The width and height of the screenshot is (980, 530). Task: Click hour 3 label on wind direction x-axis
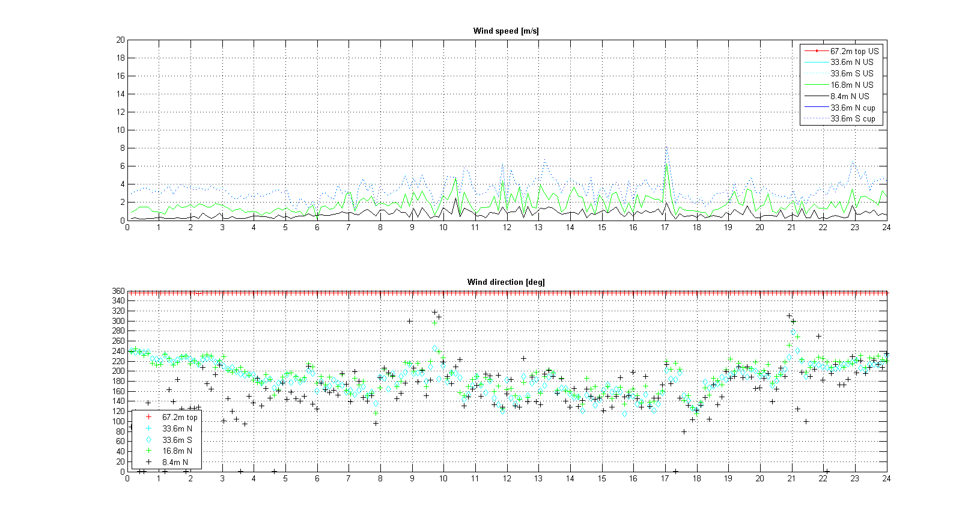point(222,479)
